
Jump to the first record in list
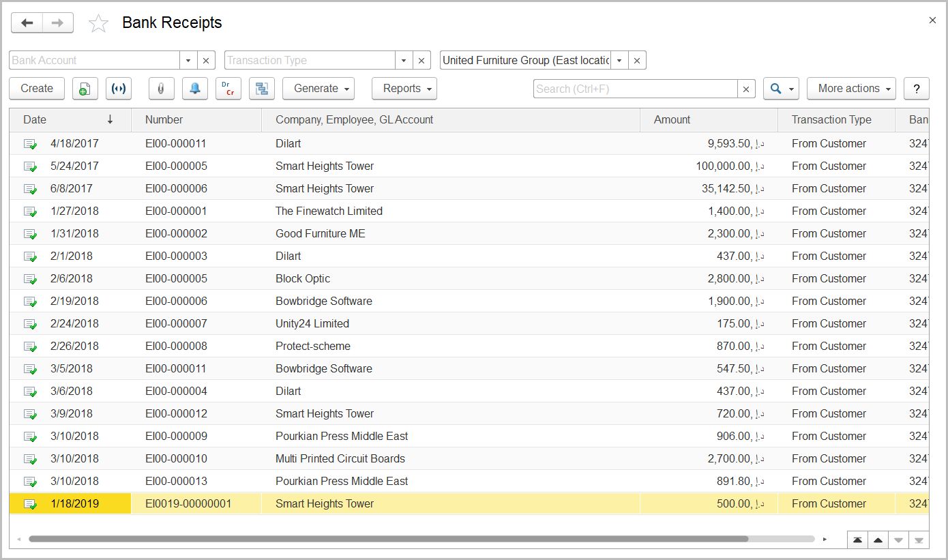point(857,540)
